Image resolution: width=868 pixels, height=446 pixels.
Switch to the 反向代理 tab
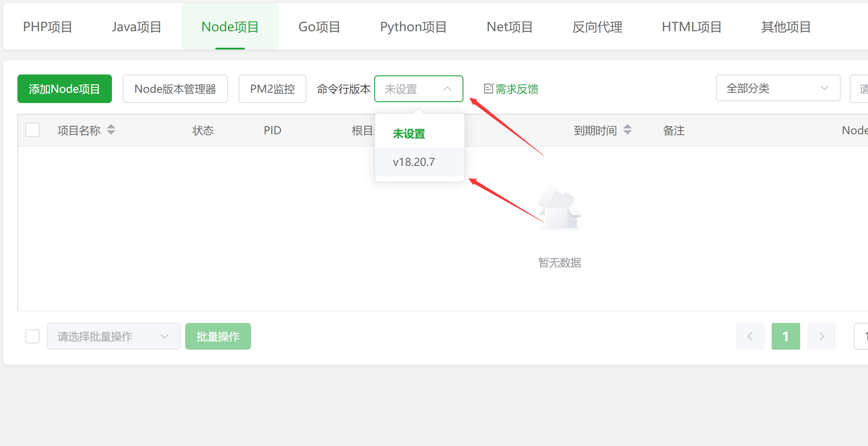click(597, 27)
